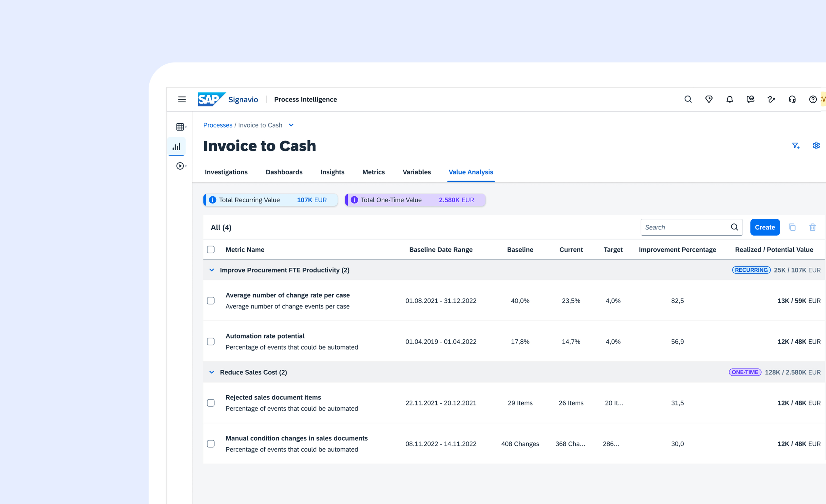This screenshot has width=826, height=504.
Task: Click the Total One-Time Value card
Action: coord(415,200)
